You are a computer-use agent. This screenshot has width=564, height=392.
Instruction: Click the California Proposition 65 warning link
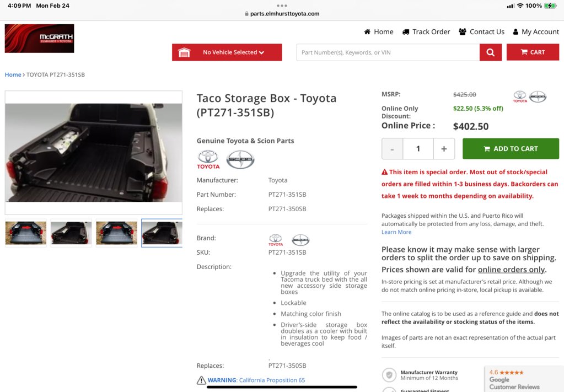point(272,380)
